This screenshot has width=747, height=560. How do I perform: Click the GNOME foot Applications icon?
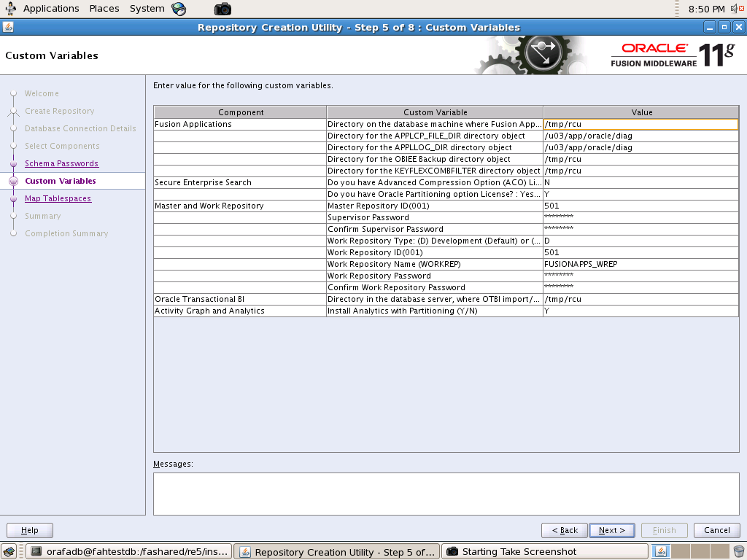click(10, 9)
